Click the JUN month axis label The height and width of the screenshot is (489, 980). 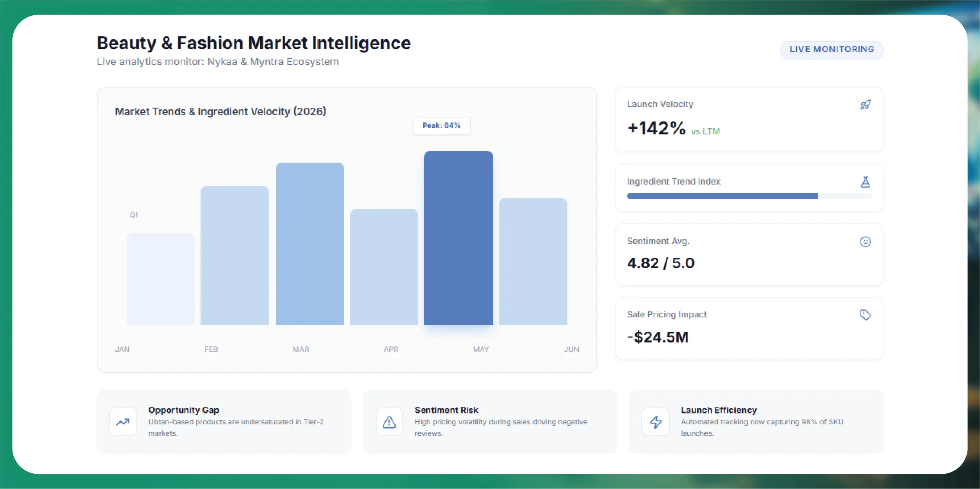571,349
